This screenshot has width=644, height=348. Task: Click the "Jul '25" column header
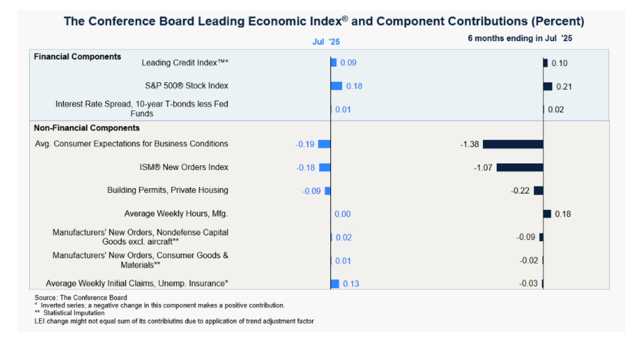pyautogui.click(x=326, y=42)
